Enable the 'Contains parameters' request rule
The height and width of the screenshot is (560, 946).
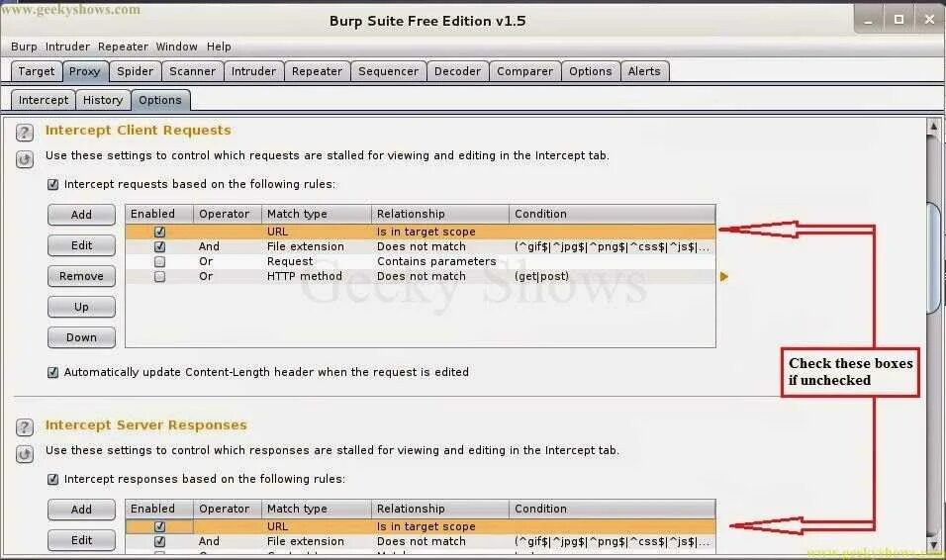[x=159, y=262]
